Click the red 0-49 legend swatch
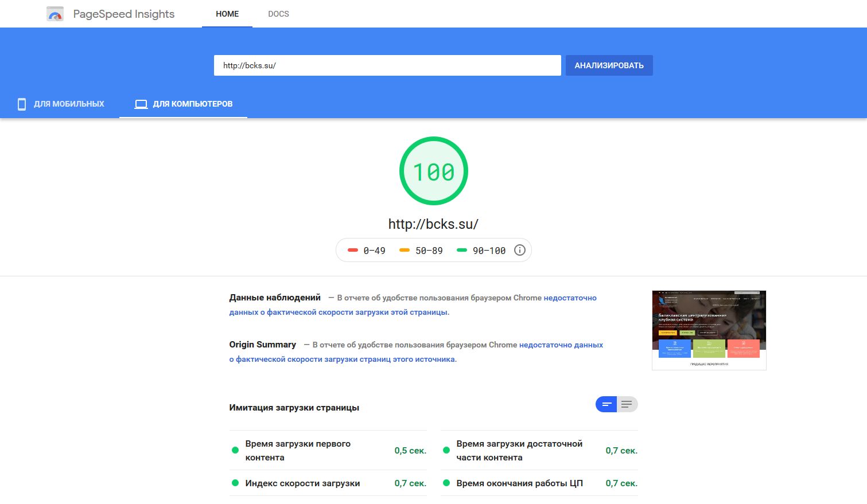Image resolution: width=867 pixels, height=504 pixels. click(x=353, y=250)
